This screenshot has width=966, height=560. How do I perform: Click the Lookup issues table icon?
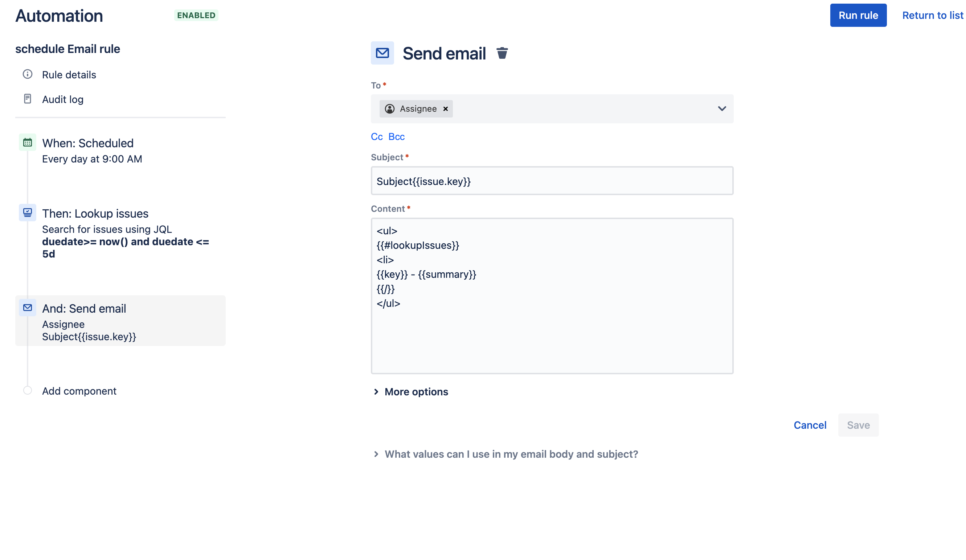(27, 213)
